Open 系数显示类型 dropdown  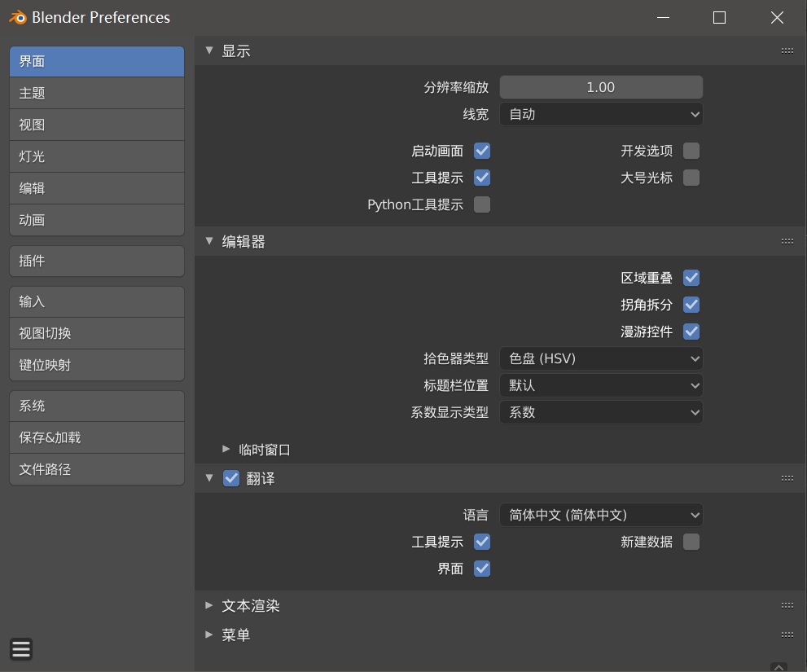(x=601, y=412)
